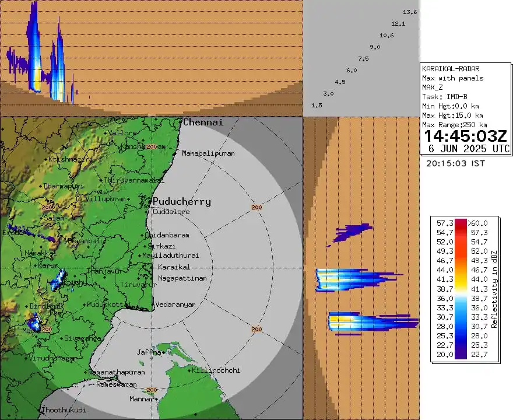The width and height of the screenshot is (513, 420).
Task: Select the Salem city label
Action: click(54, 218)
